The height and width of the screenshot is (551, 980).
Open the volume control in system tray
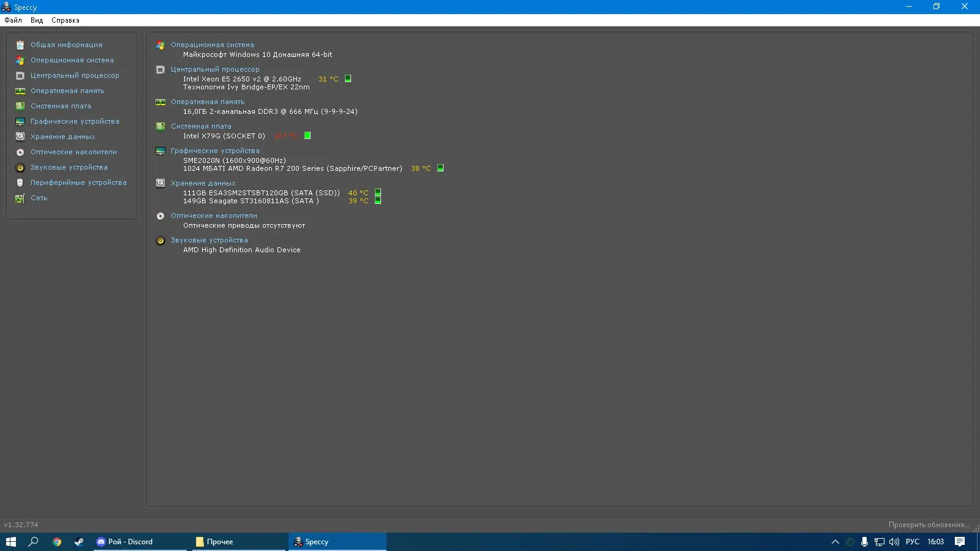[x=894, y=542]
